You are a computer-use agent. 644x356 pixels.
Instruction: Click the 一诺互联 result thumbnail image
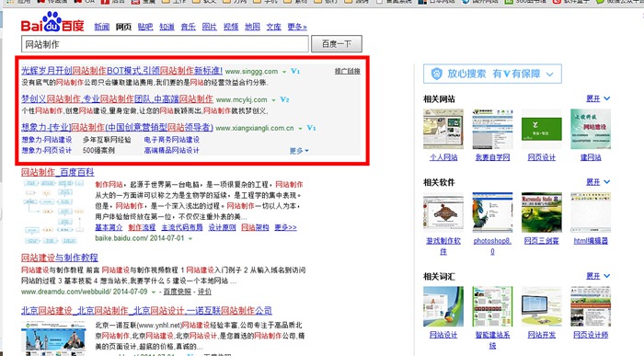click(53, 339)
